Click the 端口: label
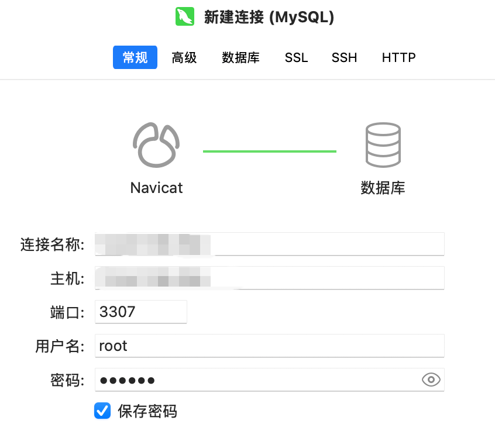The width and height of the screenshot is (495, 448). pos(67,312)
